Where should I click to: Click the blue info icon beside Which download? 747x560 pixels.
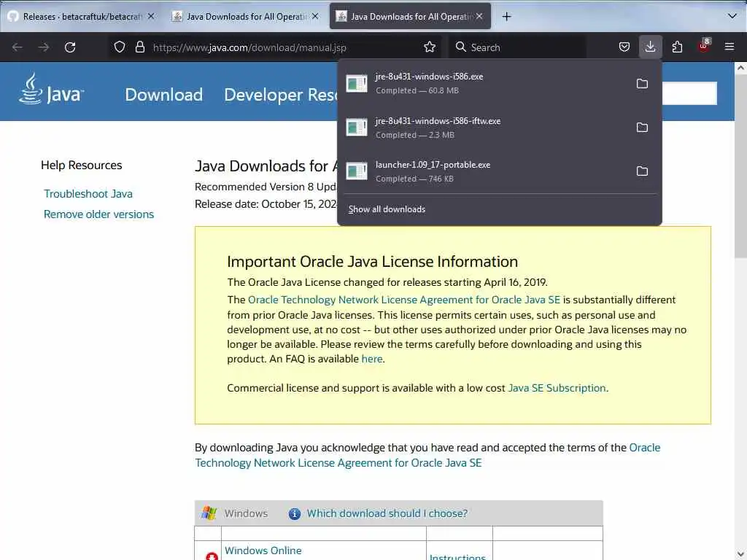pos(295,514)
